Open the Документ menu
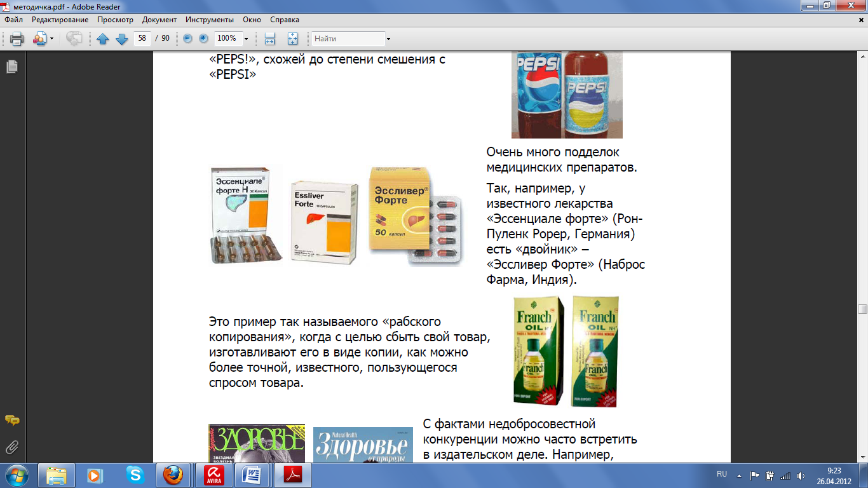Screen dimensions: 868x488 coord(159,20)
